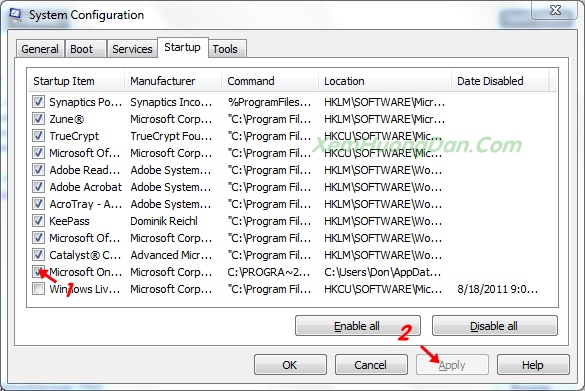Click the Disable all button
Image resolution: width=585 pixels, height=391 pixels.
coord(495,326)
